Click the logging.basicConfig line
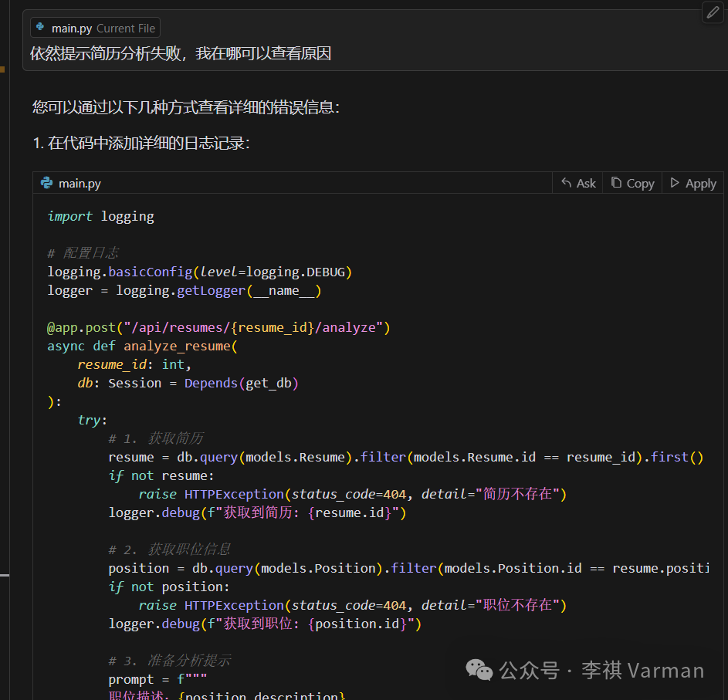728x700 pixels. [200, 272]
